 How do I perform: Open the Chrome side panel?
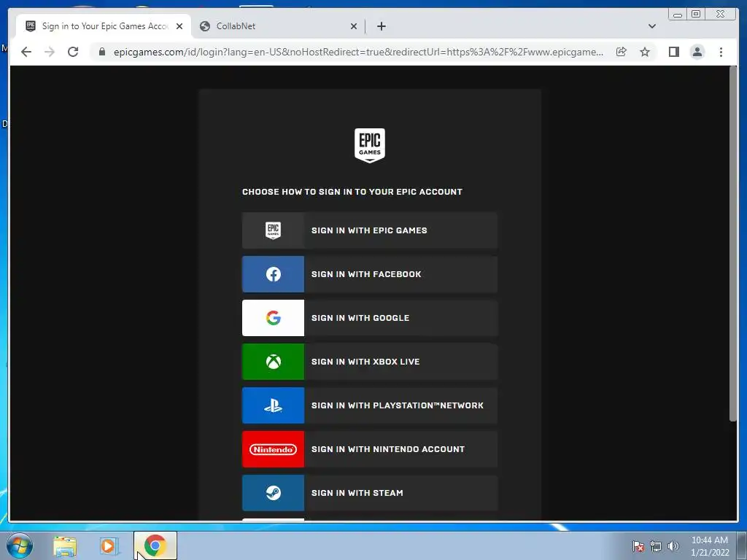(x=673, y=52)
